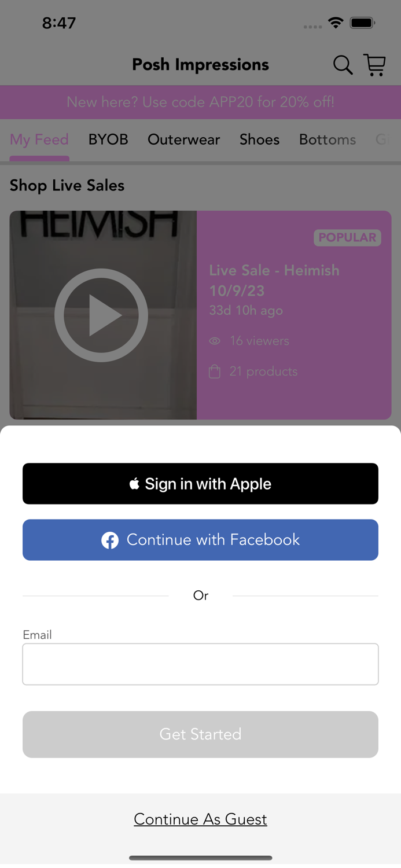The image size is (401, 868).
Task: Open the search magnifier icon
Action: pyautogui.click(x=343, y=65)
